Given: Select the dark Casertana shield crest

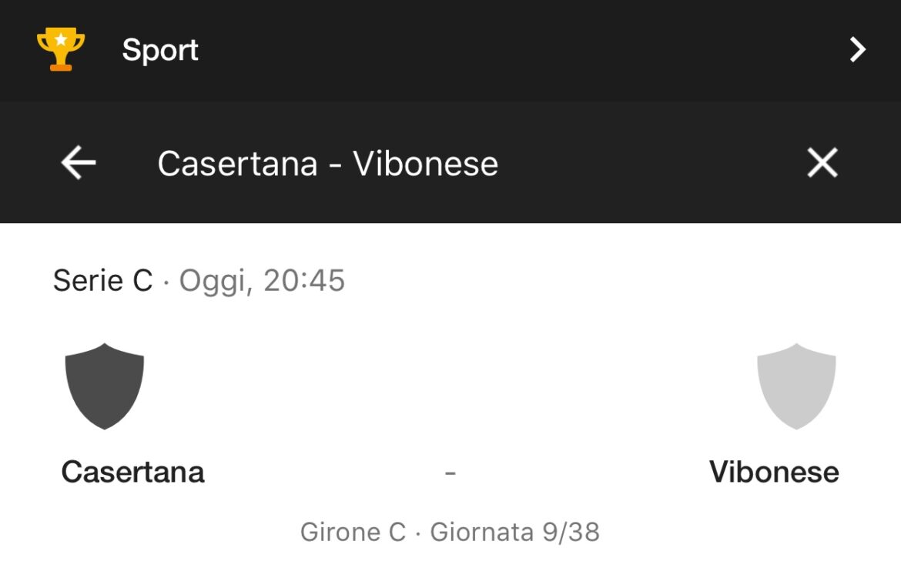Looking at the screenshot, I should 105,386.
